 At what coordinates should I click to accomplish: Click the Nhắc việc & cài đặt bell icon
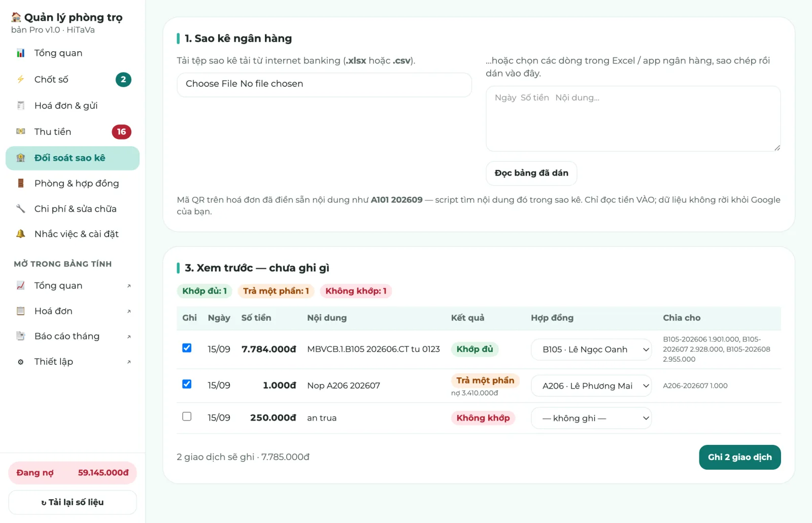coord(21,234)
